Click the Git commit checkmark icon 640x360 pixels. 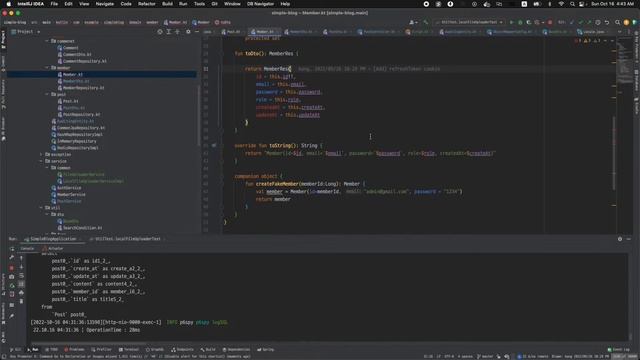point(580,22)
